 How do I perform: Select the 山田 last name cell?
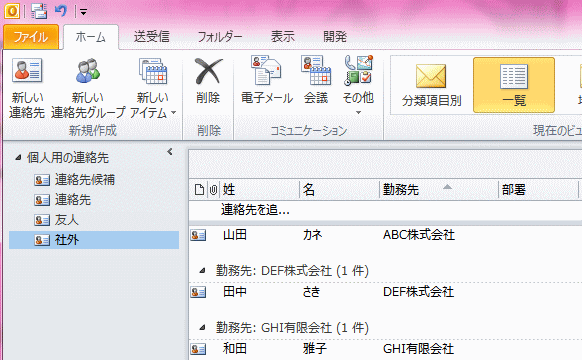pos(235,235)
